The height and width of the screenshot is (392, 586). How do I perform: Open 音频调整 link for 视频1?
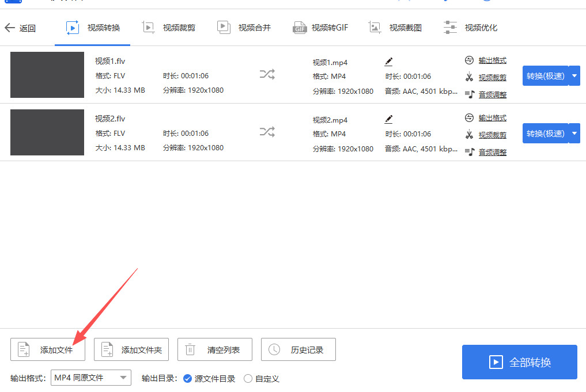pyautogui.click(x=493, y=94)
